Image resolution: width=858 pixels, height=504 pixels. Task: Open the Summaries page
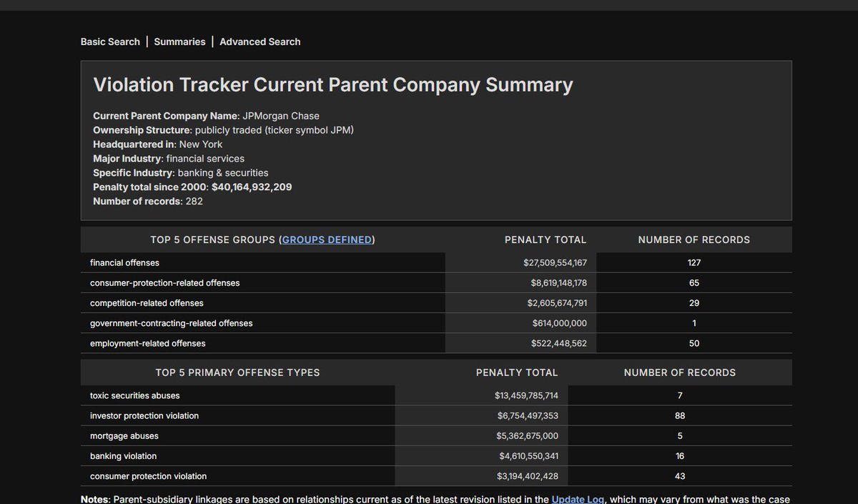click(x=179, y=41)
